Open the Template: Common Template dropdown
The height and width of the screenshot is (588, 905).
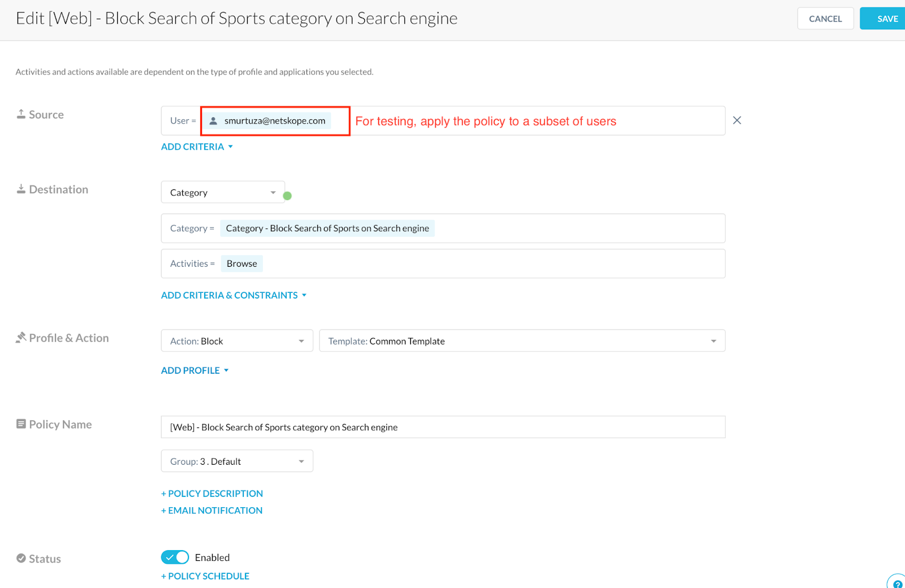pos(522,341)
